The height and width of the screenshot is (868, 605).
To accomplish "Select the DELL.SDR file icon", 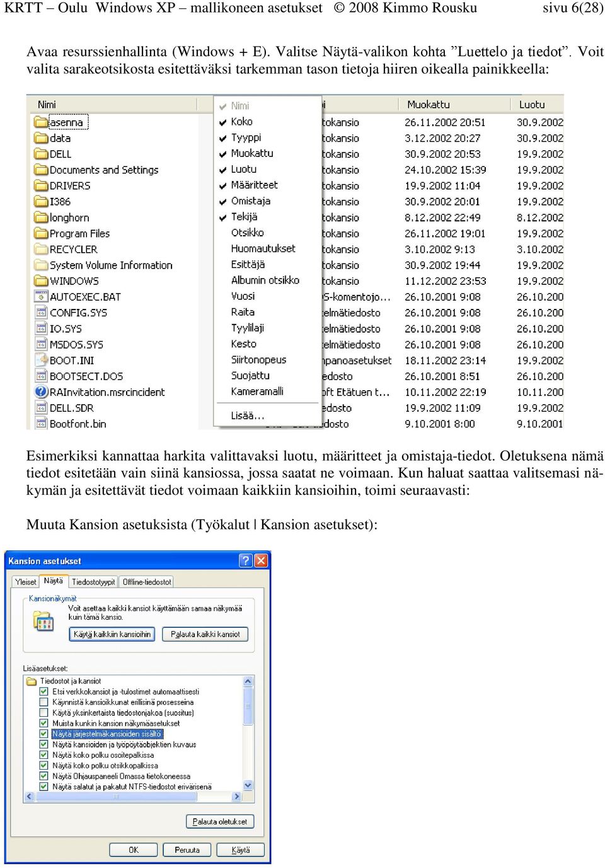I will [41, 408].
